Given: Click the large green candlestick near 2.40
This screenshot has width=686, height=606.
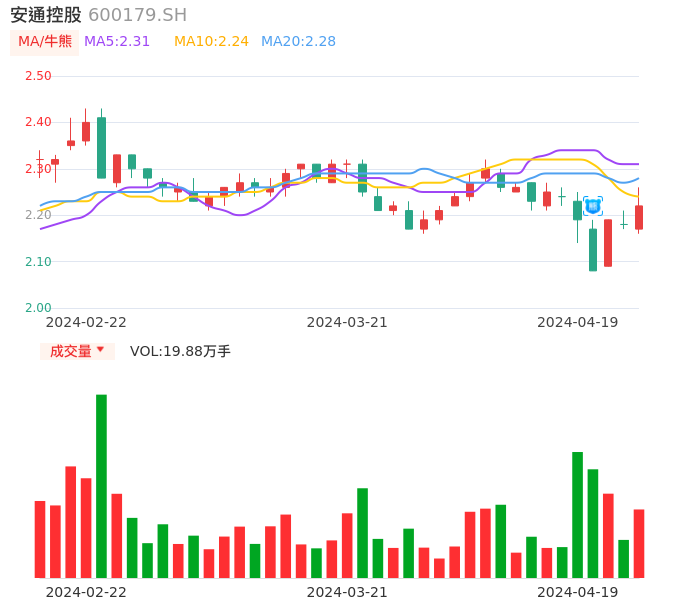Looking at the screenshot, I should 101,148.
